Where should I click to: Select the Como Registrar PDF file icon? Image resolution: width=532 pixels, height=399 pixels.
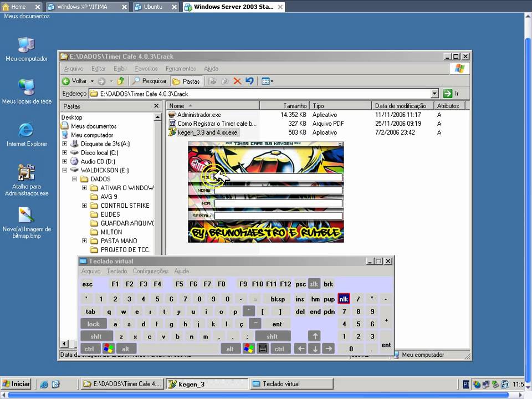[172, 124]
